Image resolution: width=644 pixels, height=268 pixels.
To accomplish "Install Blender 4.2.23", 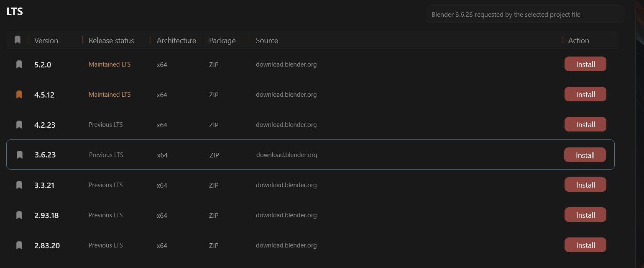I will point(585,124).
